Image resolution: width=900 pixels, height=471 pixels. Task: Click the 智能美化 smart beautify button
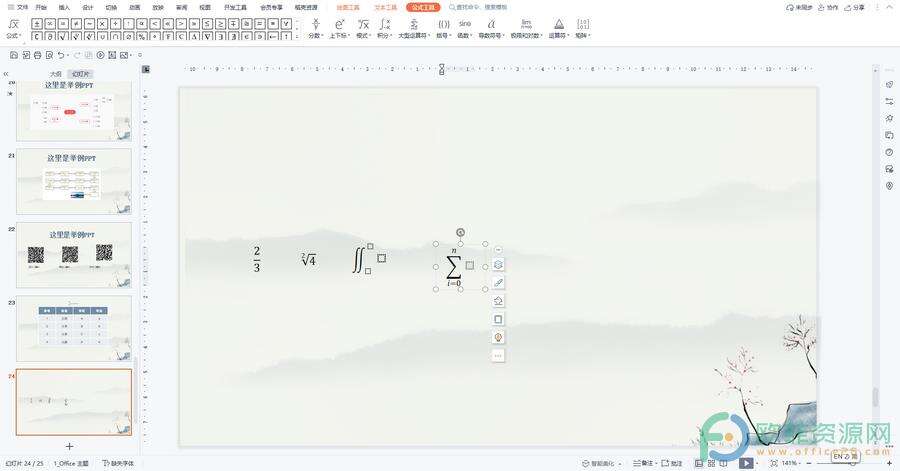602,463
